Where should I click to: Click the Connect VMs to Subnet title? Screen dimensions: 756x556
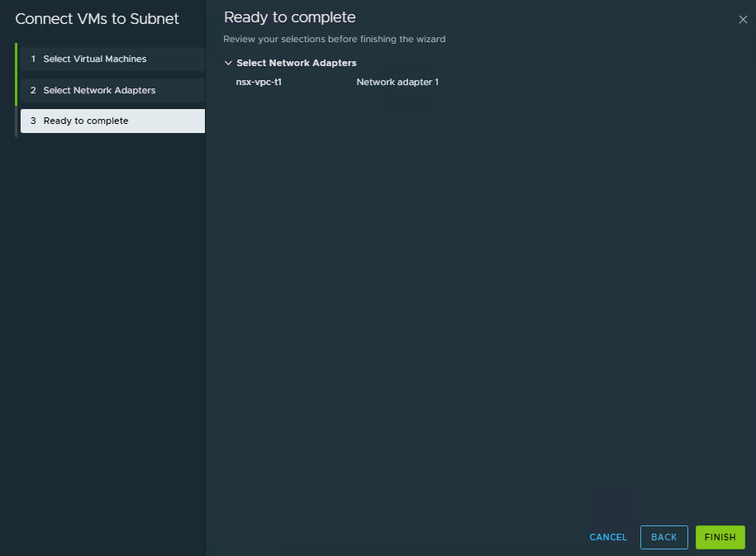click(x=97, y=19)
